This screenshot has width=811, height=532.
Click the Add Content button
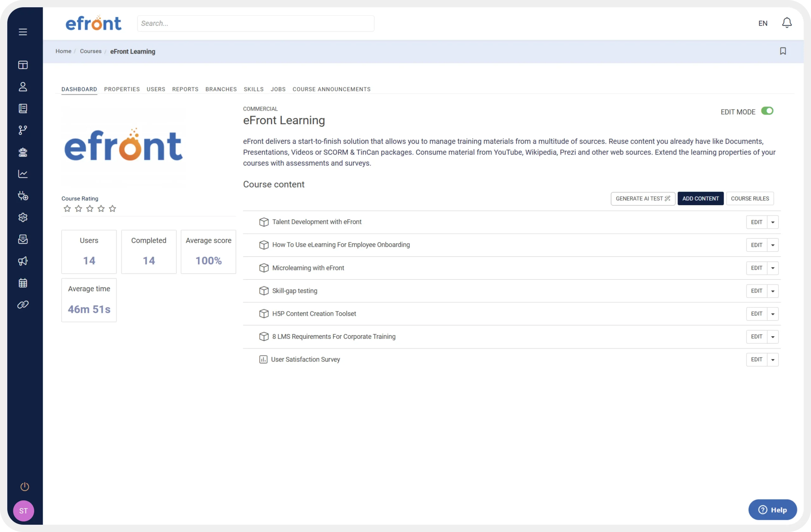(x=700, y=198)
